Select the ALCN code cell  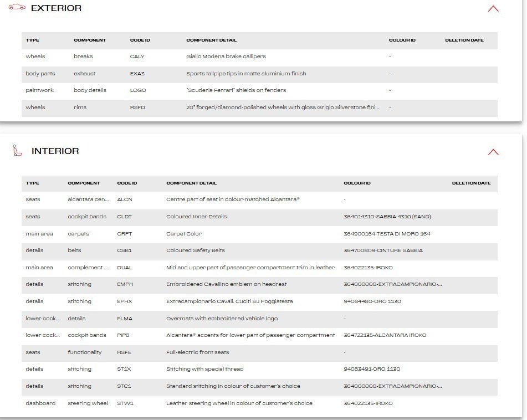124,199
